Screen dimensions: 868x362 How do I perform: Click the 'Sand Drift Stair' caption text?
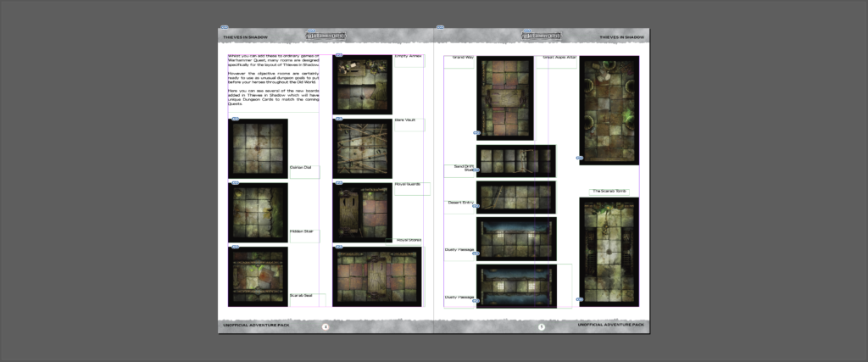tap(465, 168)
